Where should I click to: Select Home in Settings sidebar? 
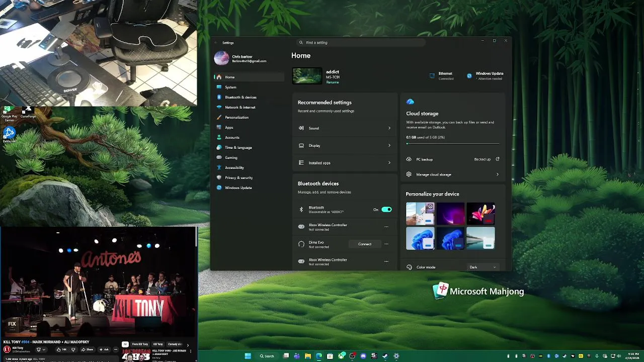pos(249,77)
